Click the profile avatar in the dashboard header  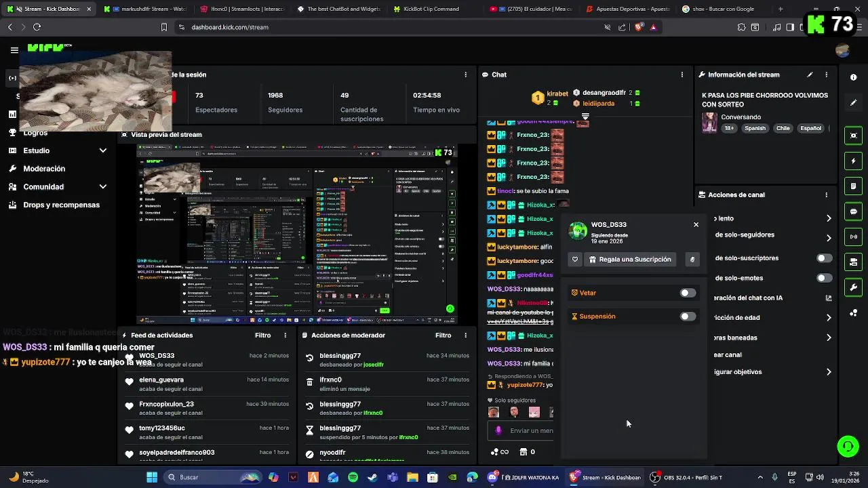[843, 50]
